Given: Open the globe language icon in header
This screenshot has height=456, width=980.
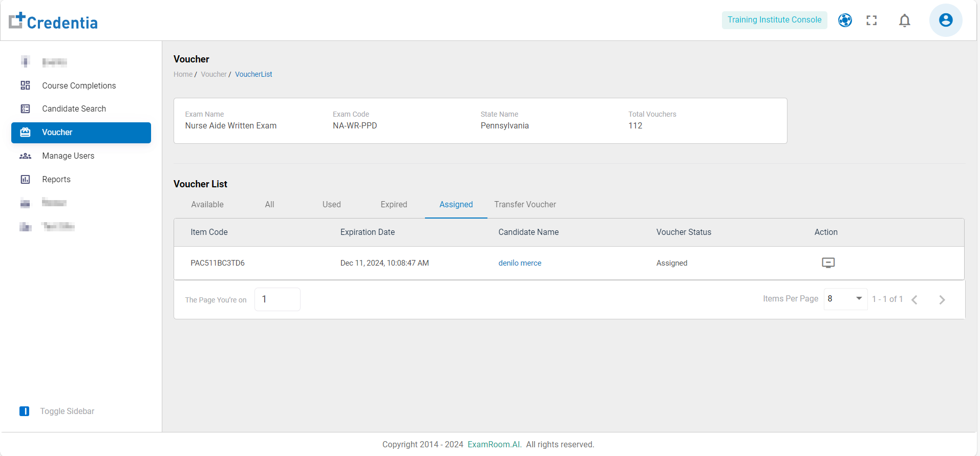Looking at the screenshot, I should pyautogui.click(x=845, y=20).
